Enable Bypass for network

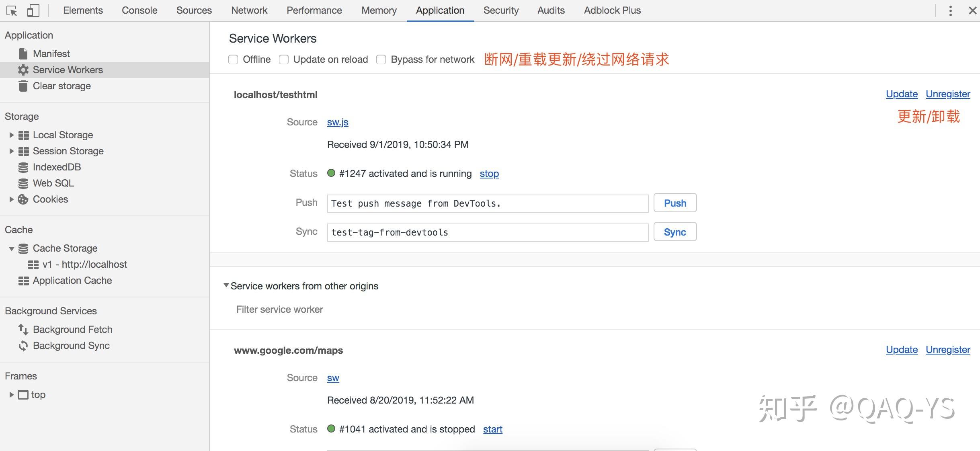tap(381, 59)
